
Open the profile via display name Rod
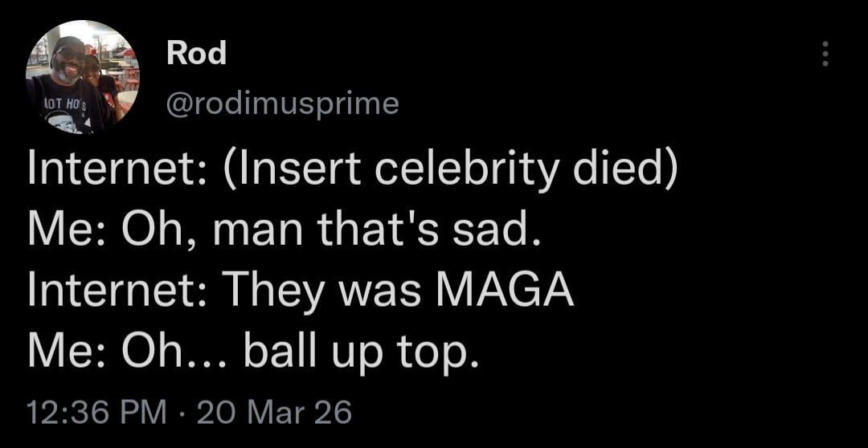click(x=196, y=54)
